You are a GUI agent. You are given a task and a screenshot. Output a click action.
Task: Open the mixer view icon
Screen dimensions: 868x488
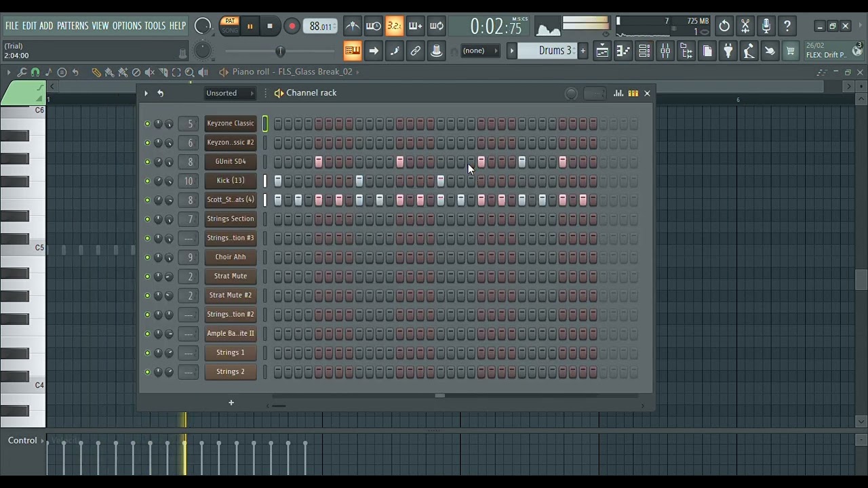tap(665, 51)
